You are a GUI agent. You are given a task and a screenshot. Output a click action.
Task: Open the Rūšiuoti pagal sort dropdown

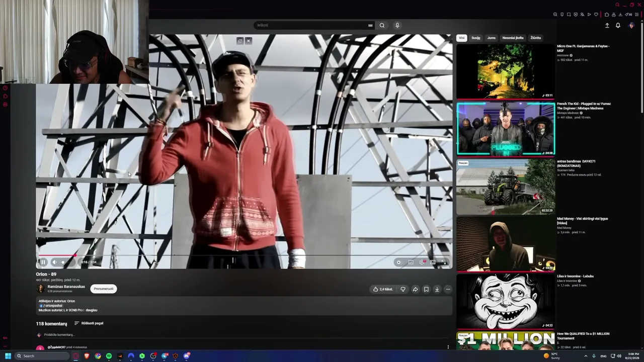point(89,323)
